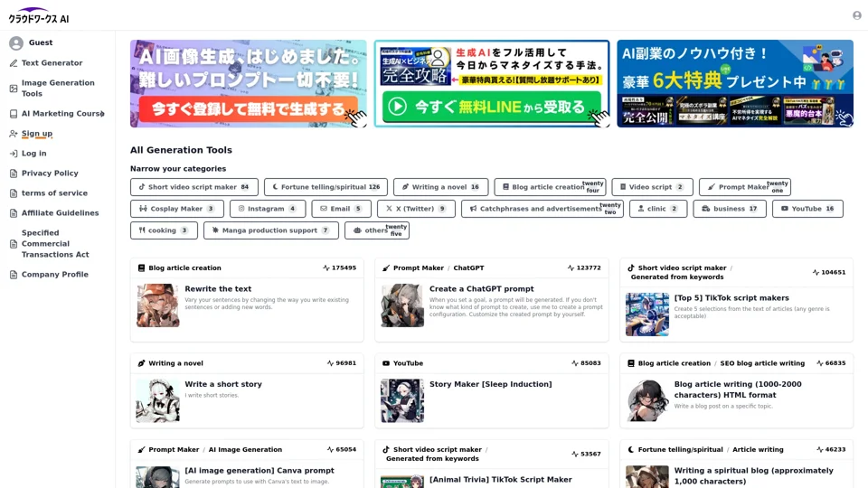The image size is (868, 488).
Task: Click the add-user icon beside Sign up
Action: pos(14,134)
